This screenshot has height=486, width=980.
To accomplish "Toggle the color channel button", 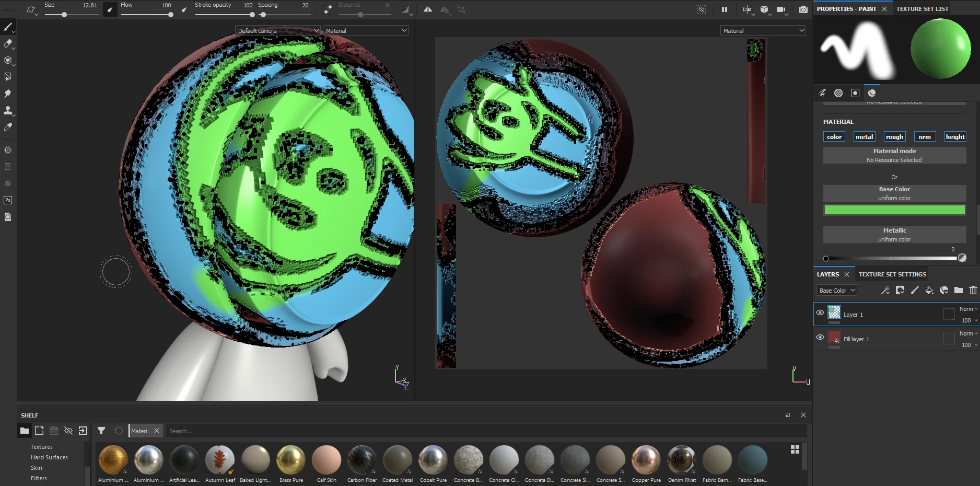I will click(834, 137).
